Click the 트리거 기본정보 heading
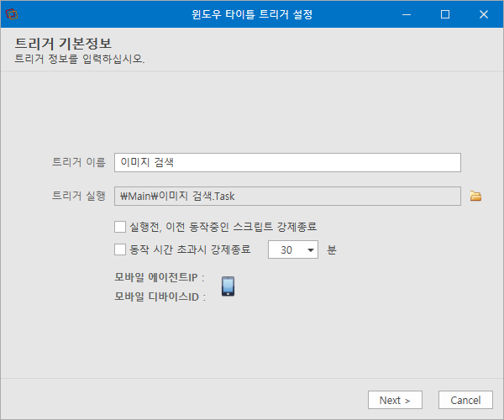 pos(63,44)
